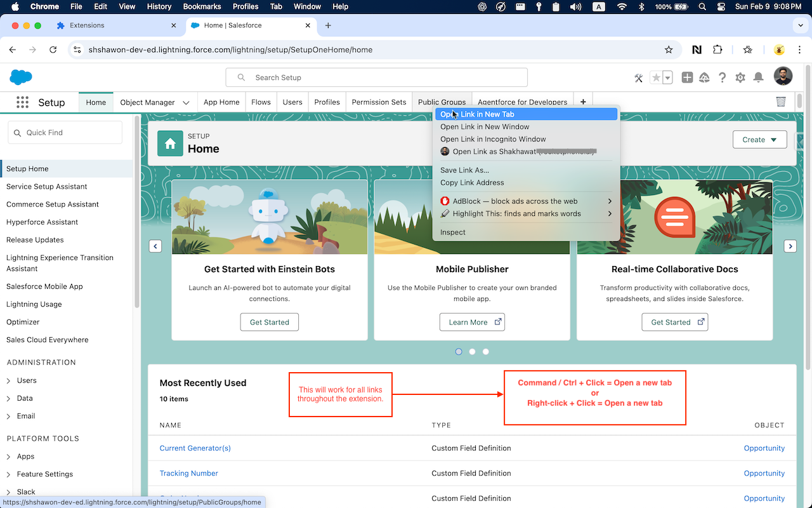Open the App Launcher grid icon
Image resolution: width=812 pixels, height=508 pixels.
[x=23, y=102]
